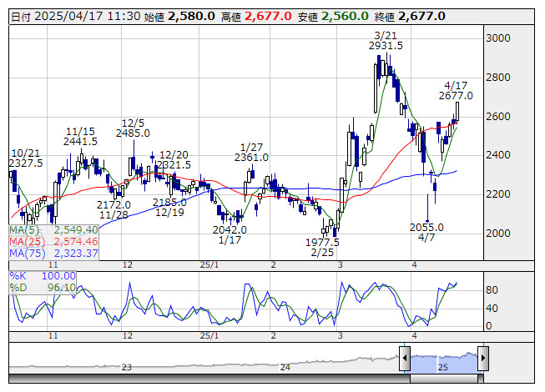Click the 2800 price axis label
The image size is (545, 392).
[498, 77]
